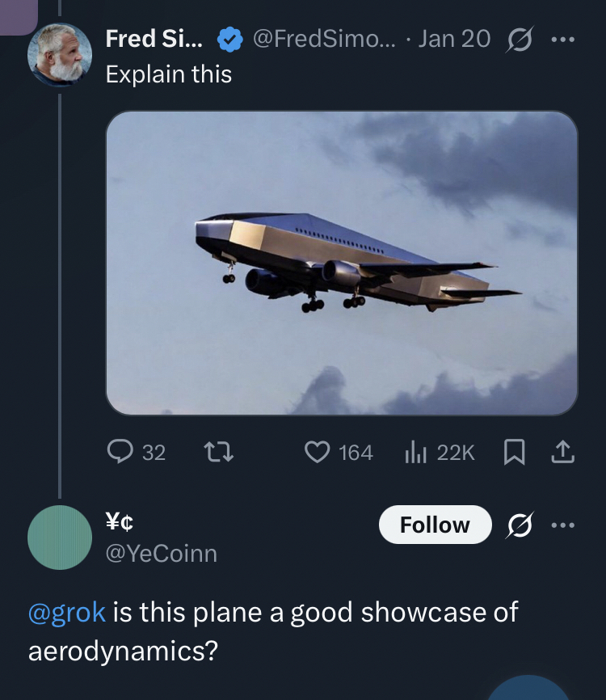Tap the @YeCoinn handle
Image resolution: width=606 pixels, height=700 pixels.
[162, 553]
